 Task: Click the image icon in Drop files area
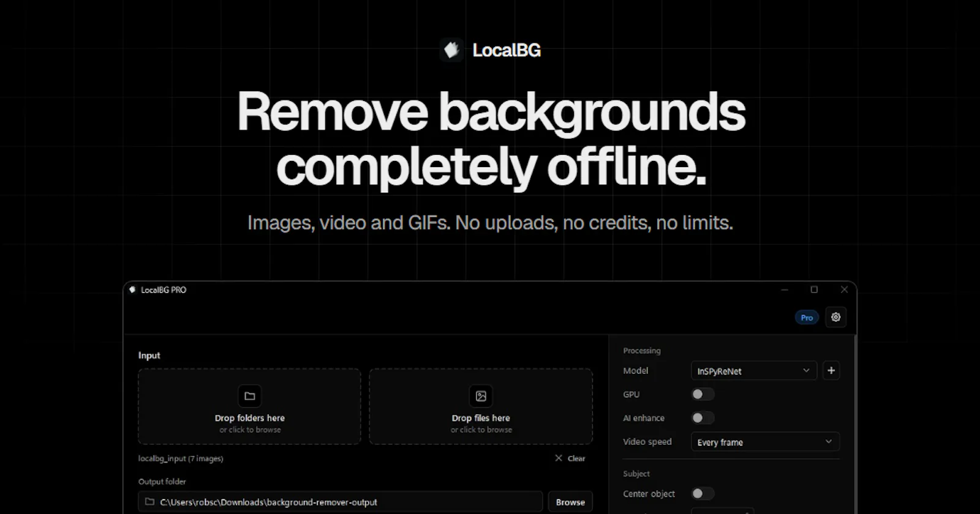(481, 396)
